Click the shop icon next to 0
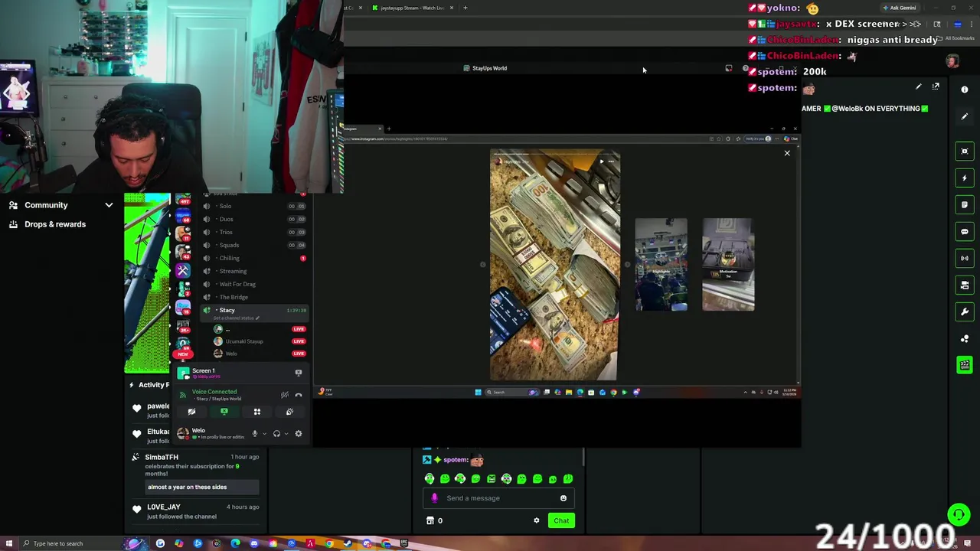The width and height of the screenshot is (980, 551). coord(430,520)
